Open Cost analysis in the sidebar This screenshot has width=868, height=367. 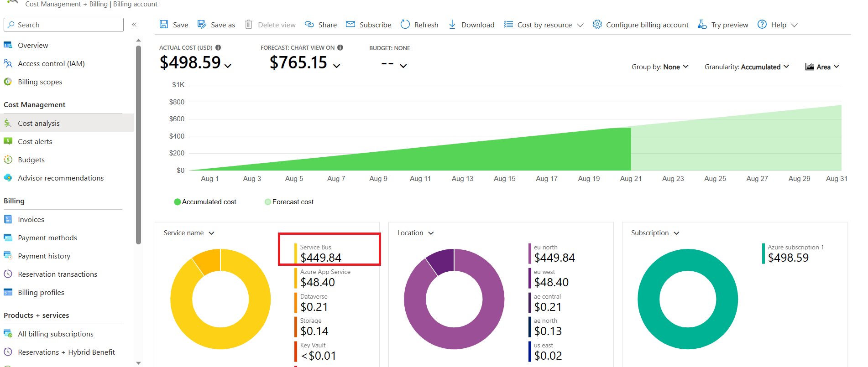tap(67, 123)
